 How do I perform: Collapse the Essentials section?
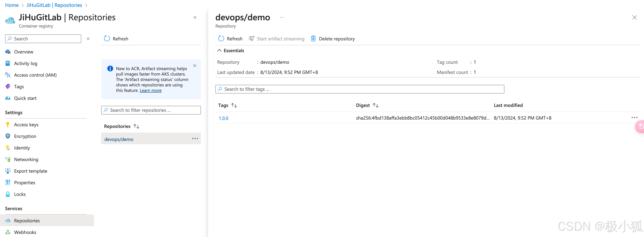point(219,50)
